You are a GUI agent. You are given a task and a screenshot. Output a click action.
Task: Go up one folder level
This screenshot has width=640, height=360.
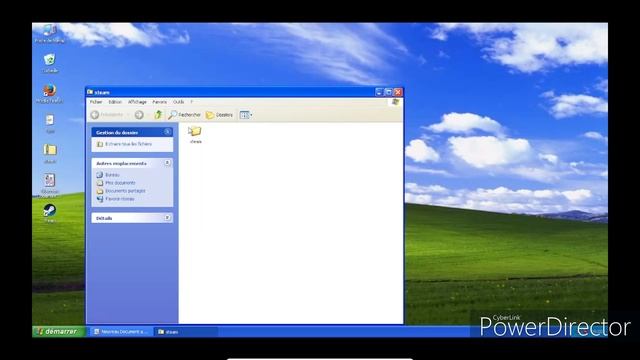[158, 115]
